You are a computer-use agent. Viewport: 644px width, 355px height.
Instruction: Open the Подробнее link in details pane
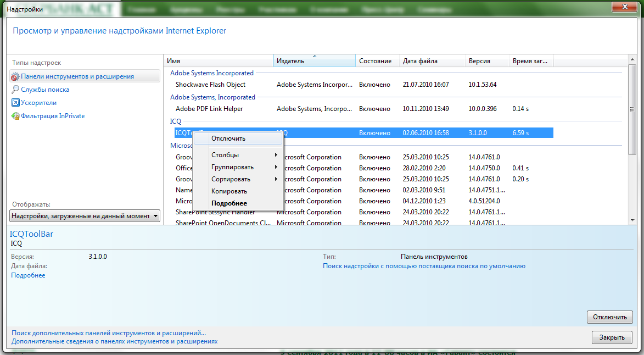[x=28, y=275]
